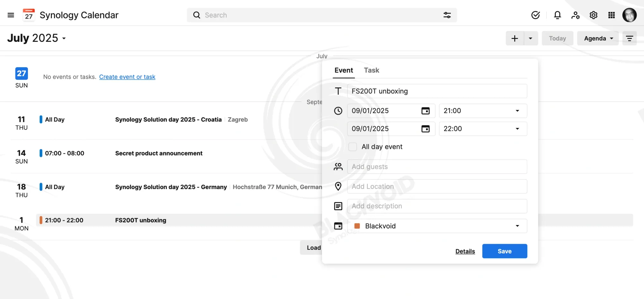Image resolution: width=644 pixels, height=299 pixels.
Task: Open the task list checkmark icon
Action: [x=535, y=15]
